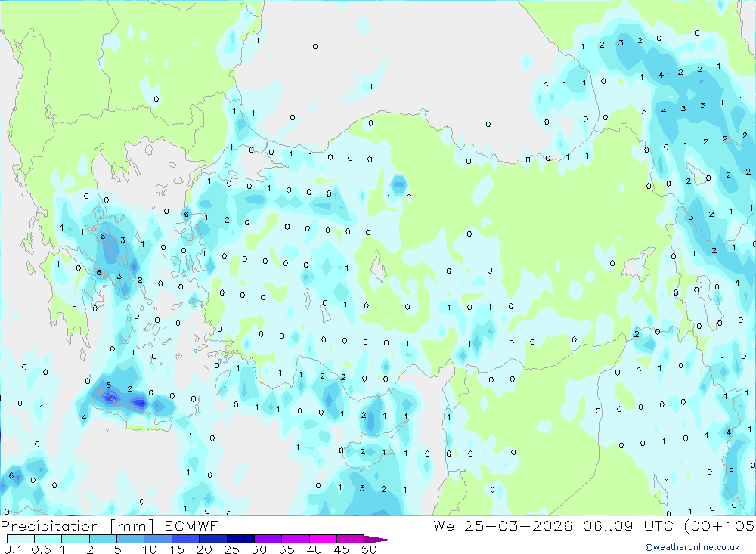Viewport: 756px width, 554px height.
Task: Click the 25–30 mm dark navy legend box
Action: [x=240, y=539]
